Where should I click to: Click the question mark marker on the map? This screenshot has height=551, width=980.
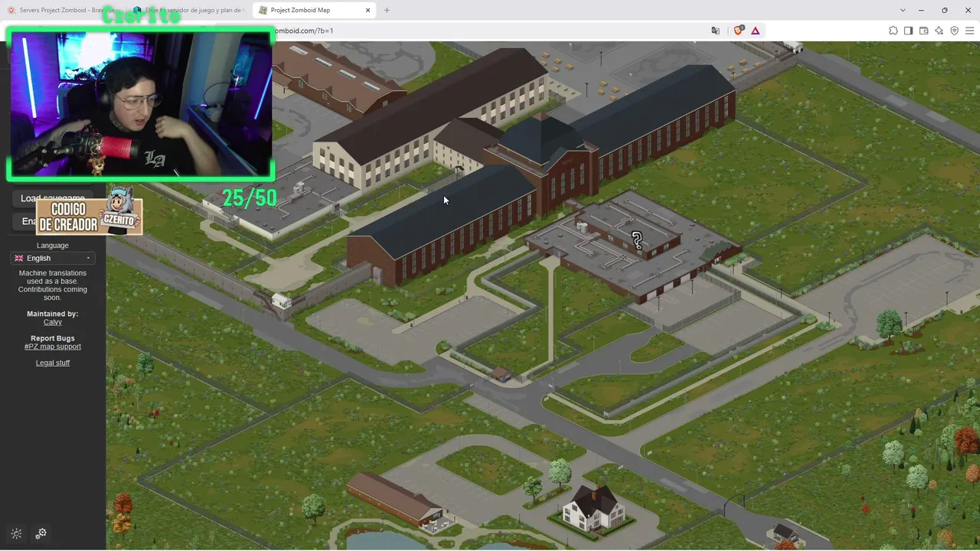coord(637,240)
